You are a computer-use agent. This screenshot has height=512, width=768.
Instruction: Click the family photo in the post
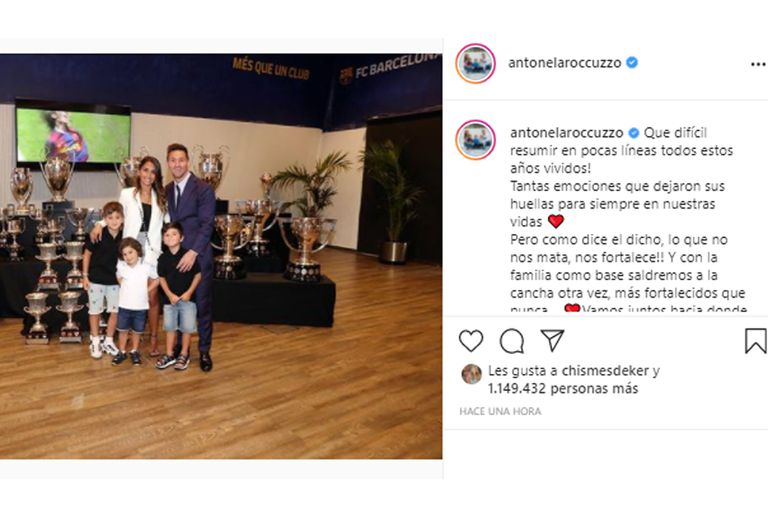pyautogui.click(x=221, y=256)
